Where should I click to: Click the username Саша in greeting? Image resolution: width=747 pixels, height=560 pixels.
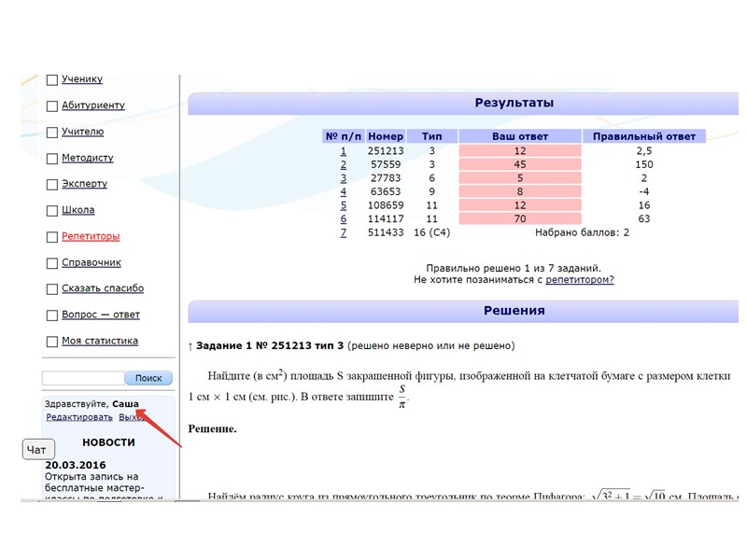point(125,404)
